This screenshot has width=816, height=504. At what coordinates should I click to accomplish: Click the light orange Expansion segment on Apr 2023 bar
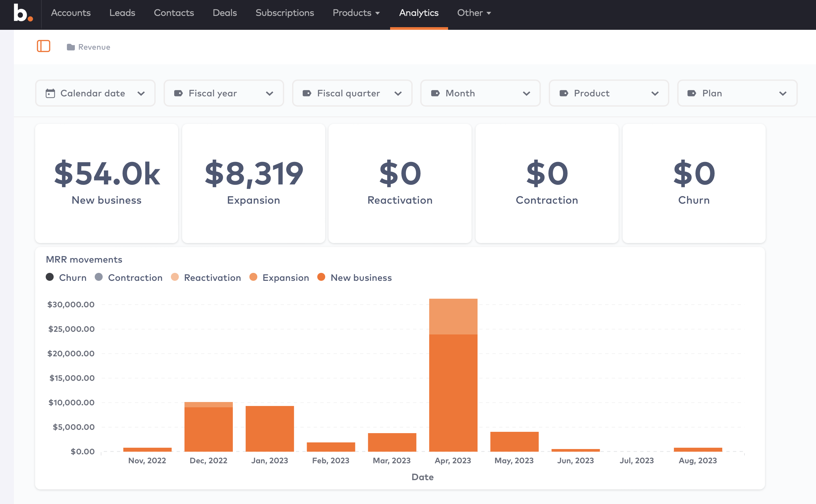[453, 317]
